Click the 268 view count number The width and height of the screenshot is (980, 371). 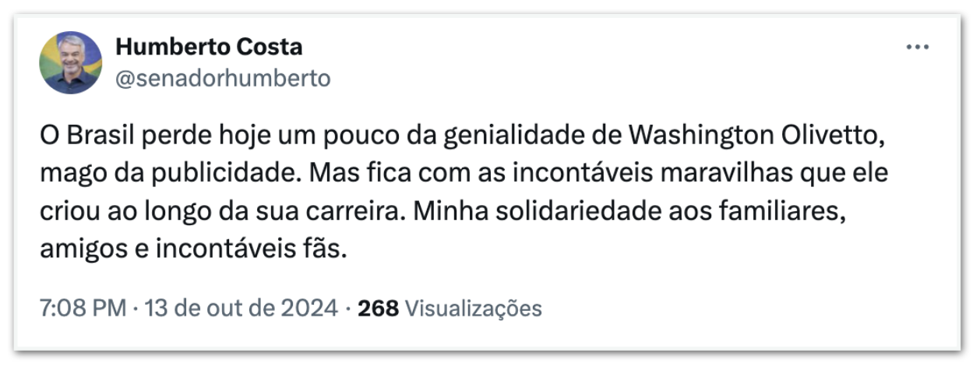click(378, 308)
